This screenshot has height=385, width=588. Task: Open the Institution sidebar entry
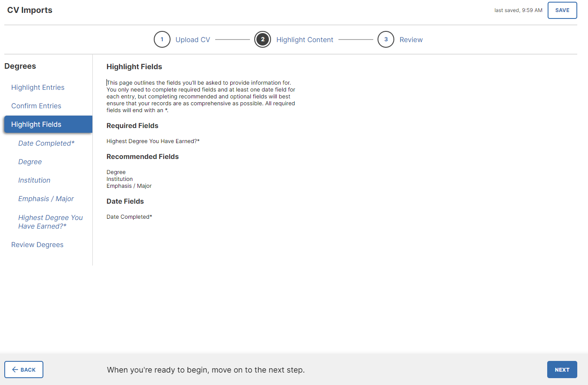click(34, 180)
